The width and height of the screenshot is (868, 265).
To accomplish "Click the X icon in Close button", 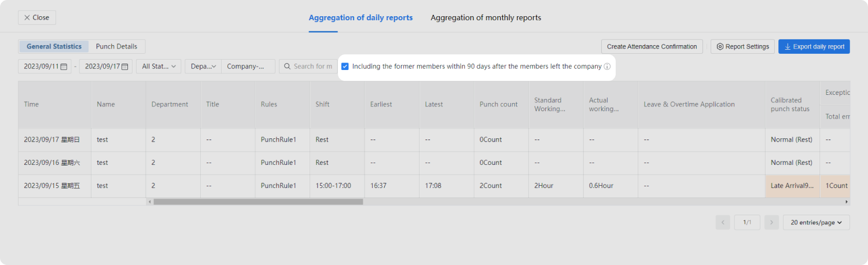I will point(27,17).
